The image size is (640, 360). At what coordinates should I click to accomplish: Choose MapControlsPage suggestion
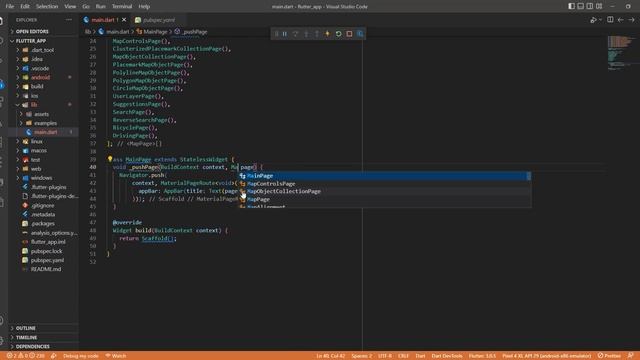[385, 184]
